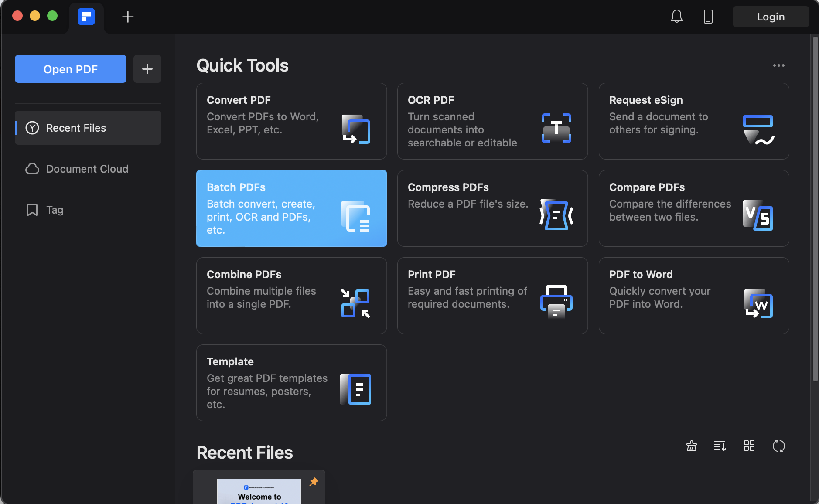
Task: Open Document Cloud from the sidebar
Action: click(87, 169)
